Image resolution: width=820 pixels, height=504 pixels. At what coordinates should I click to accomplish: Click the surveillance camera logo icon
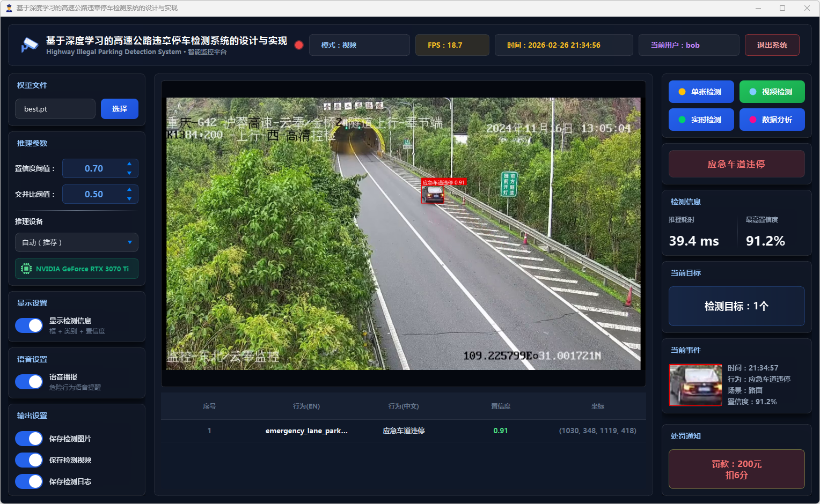30,45
